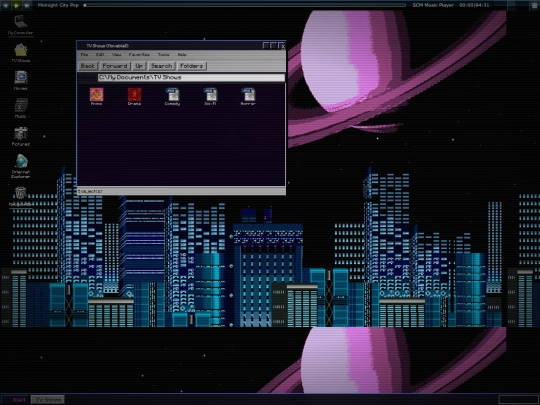Select the TV Shows taskbar button
Image resolution: width=540 pixels, height=405 pixels.
click(x=48, y=399)
